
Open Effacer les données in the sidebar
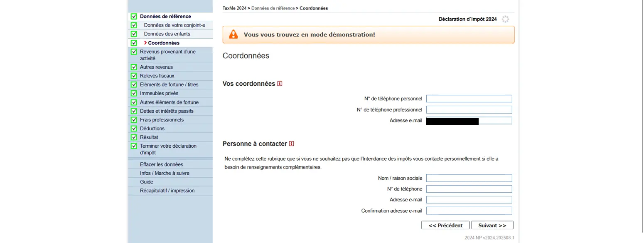pos(162,164)
